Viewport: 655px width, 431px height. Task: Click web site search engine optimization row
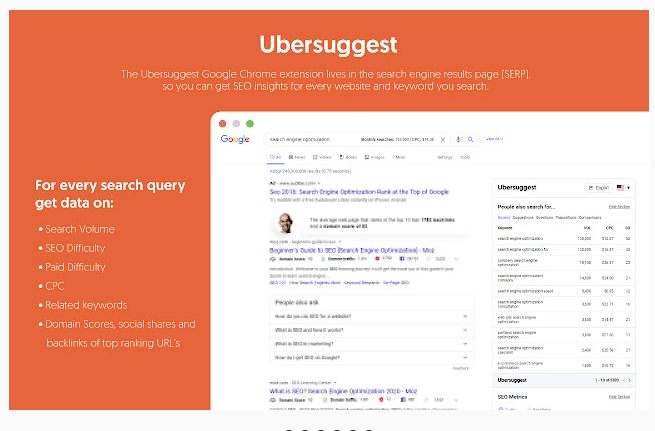coord(564,319)
